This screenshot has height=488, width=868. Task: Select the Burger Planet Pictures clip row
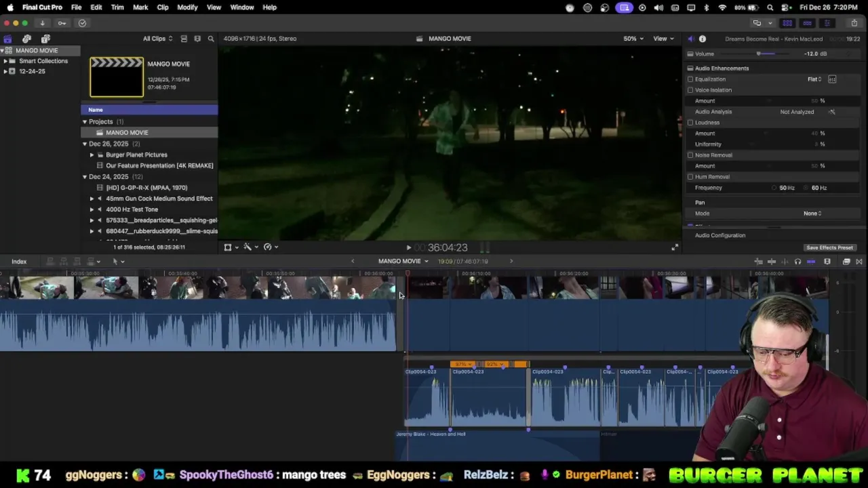coord(149,155)
